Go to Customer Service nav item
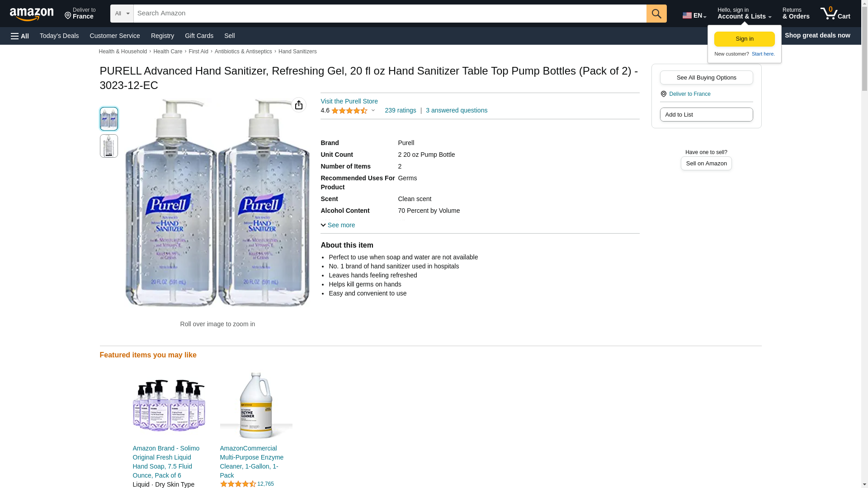Screen dimensions: 868x488 coord(115,36)
